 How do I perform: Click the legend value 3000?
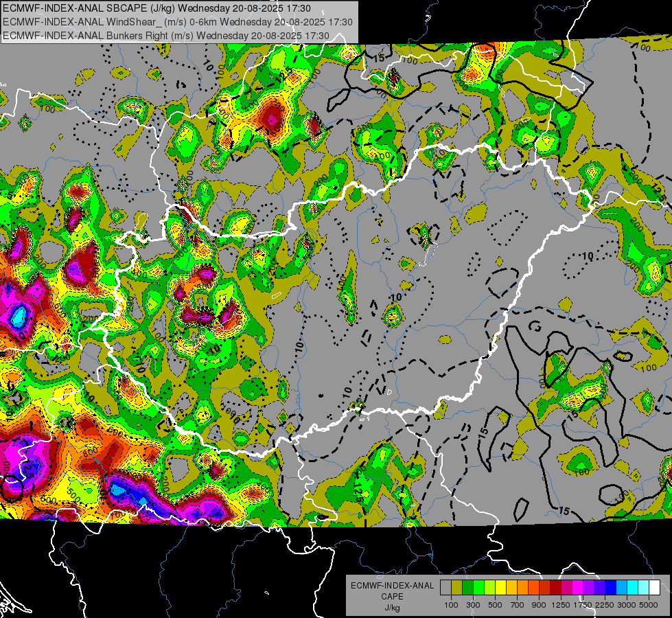(627, 605)
